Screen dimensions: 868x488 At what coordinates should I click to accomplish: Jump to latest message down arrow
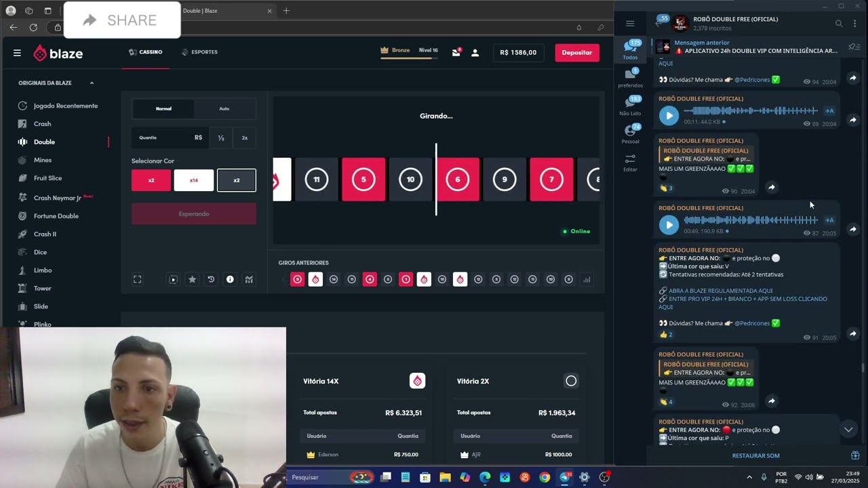tap(848, 430)
